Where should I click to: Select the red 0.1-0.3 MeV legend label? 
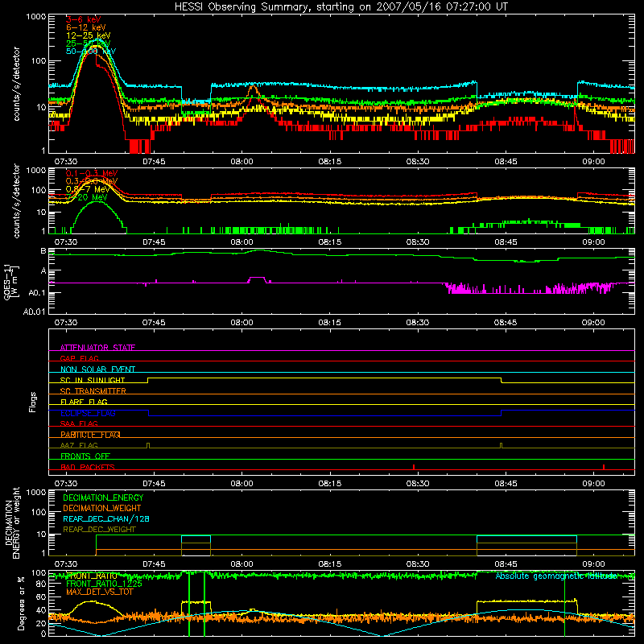[91, 173]
